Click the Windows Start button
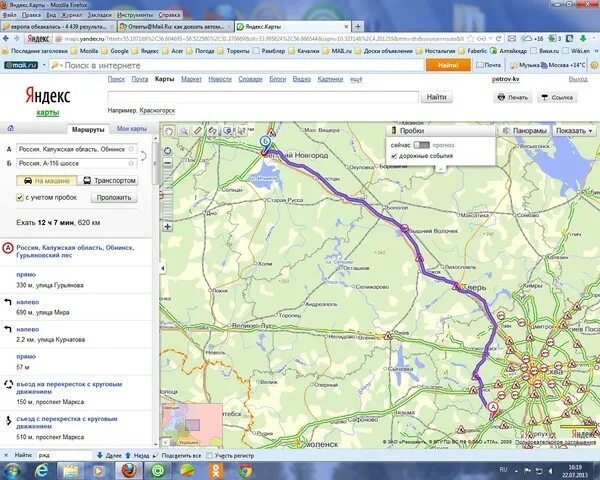The width and height of the screenshot is (600, 480). pos(11,470)
